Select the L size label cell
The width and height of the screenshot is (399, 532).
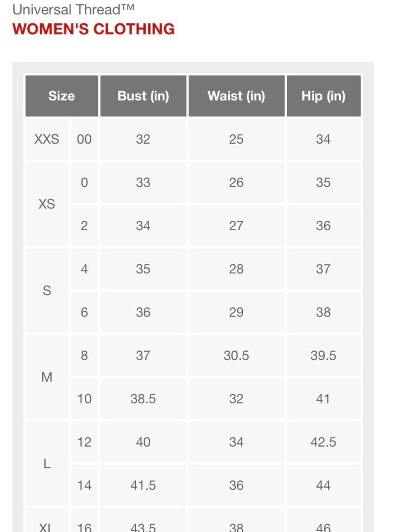coord(47,464)
